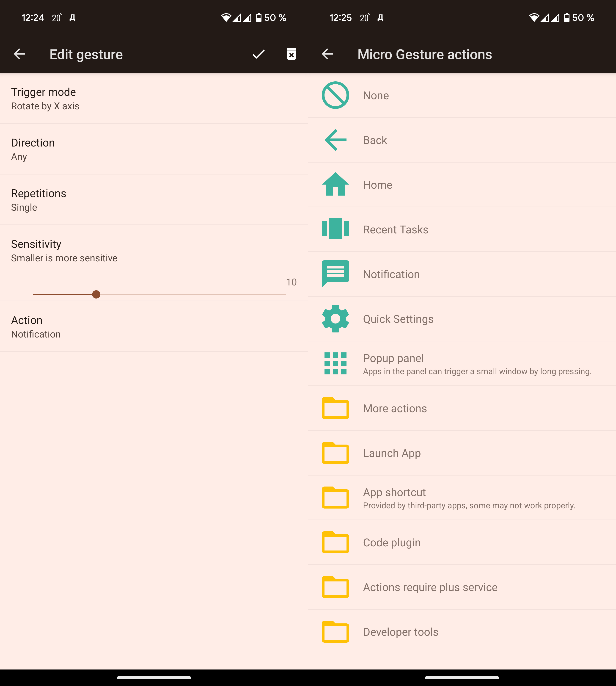Select the Recent Tasks icon
Image resolution: width=616 pixels, height=686 pixels.
tap(335, 229)
